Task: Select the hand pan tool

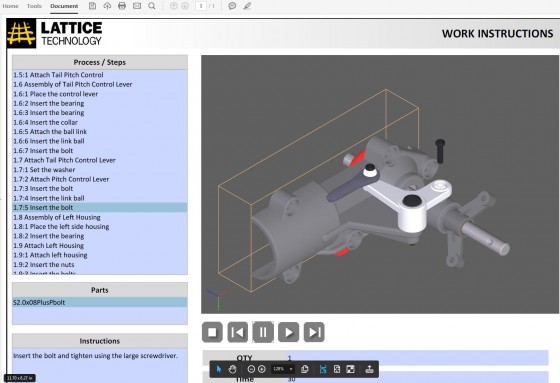Action: 232,369
